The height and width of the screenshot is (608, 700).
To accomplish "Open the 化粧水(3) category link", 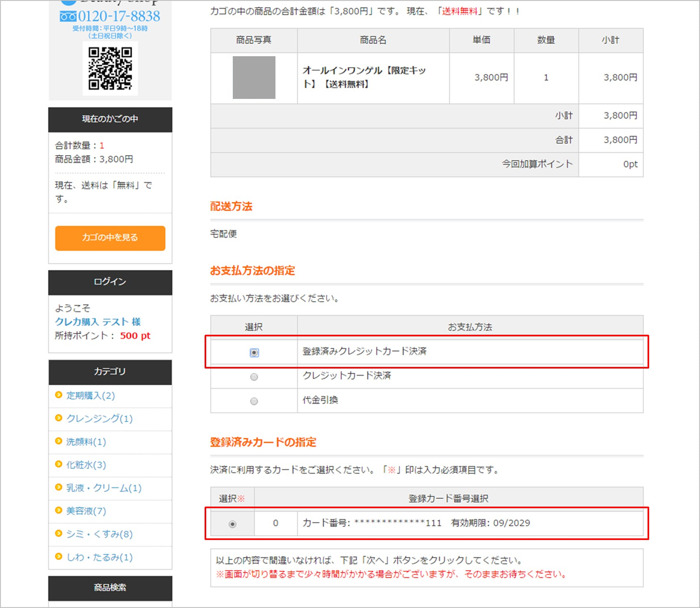I will 86,465.
